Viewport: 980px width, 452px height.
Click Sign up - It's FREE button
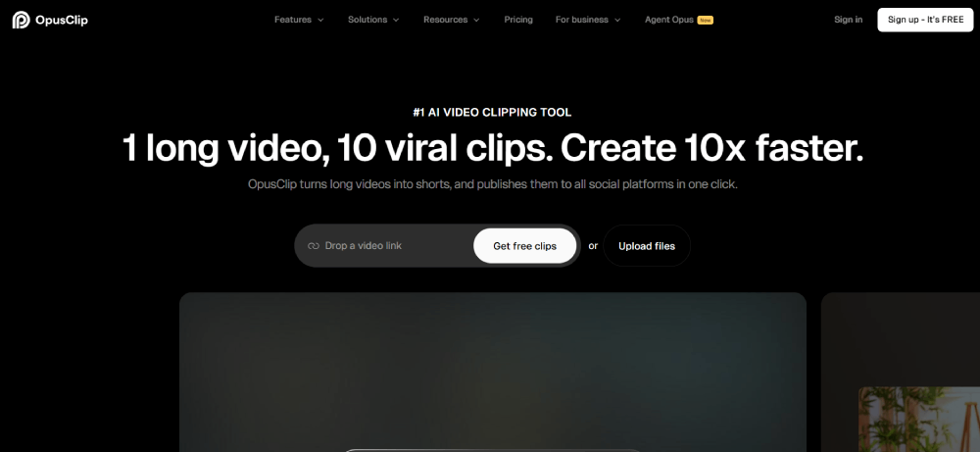pyautogui.click(x=925, y=20)
